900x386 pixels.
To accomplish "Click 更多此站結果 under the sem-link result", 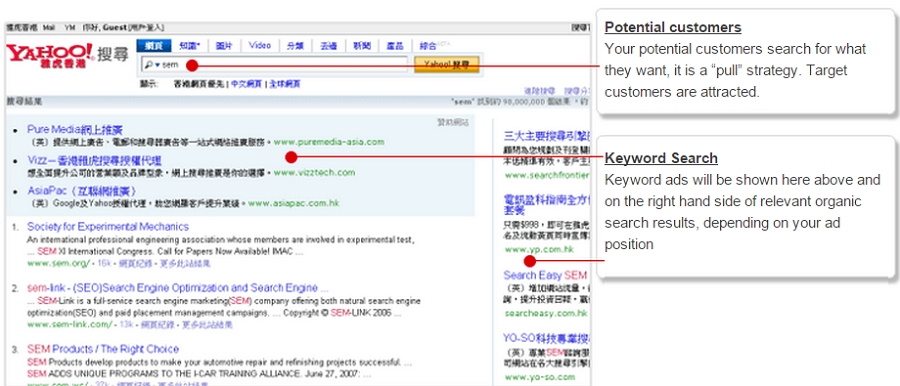I will pos(207,325).
